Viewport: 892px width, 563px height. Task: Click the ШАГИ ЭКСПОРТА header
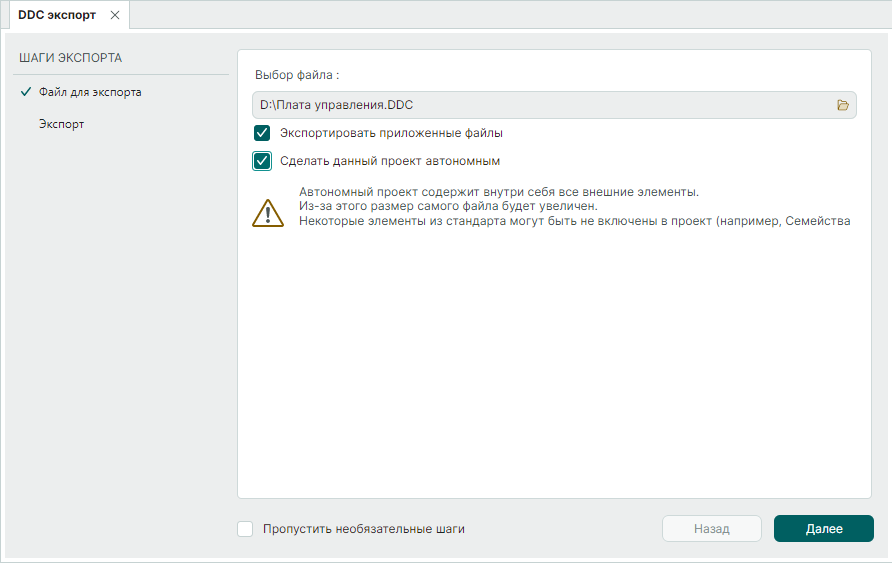tap(70, 58)
